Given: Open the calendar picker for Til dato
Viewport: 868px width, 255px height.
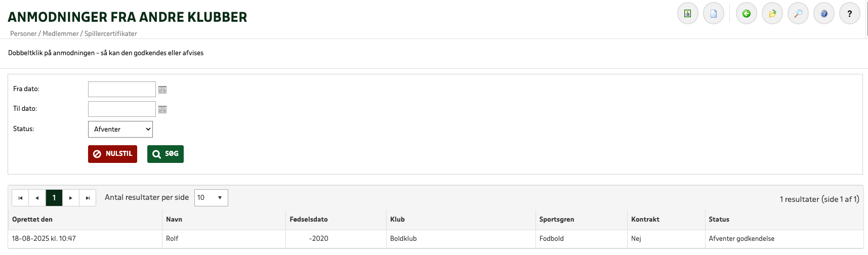Looking at the screenshot, I should 162,109.
